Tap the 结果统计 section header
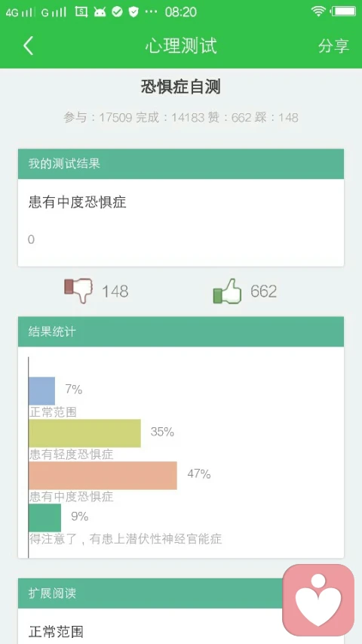The height and width of the screenshot is (644, 362). pyautogui.click(x=180, y=331)
